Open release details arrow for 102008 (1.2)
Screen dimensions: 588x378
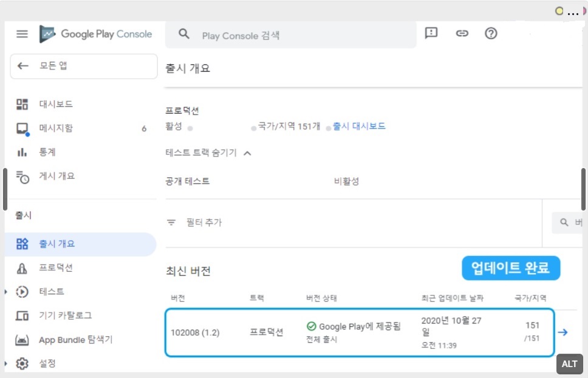tap(562, 332)
